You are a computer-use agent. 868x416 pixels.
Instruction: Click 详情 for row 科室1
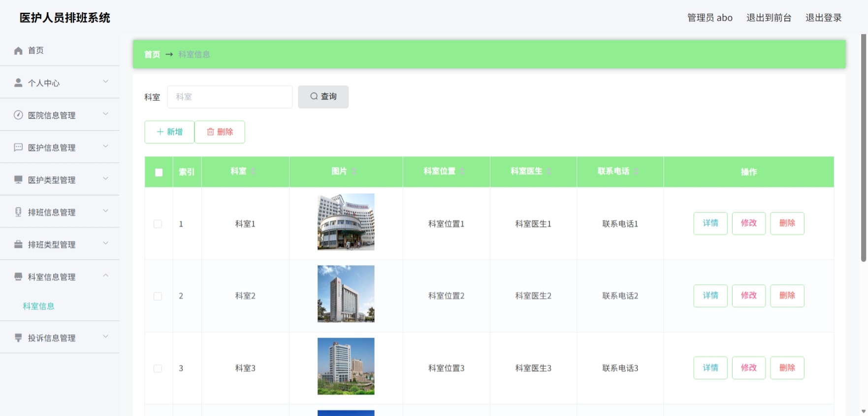click(x=710, y=223)
